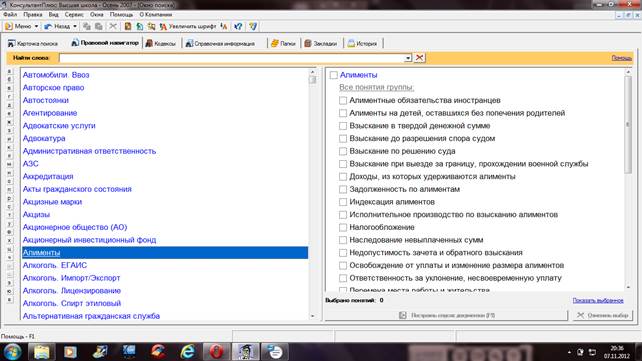Open the media player taskbar icon
642x361 pixels.
70,352
